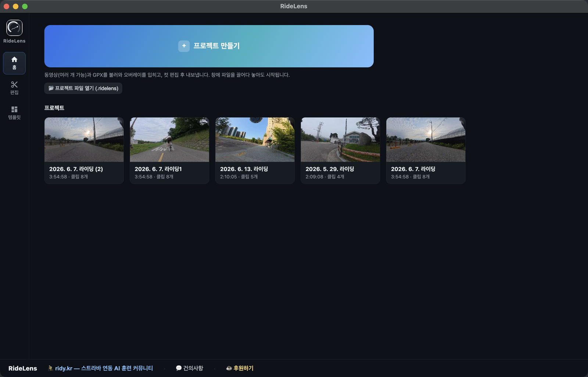Open the 건의사항 feedback link
This screenshot has width=588, height=377.
pos(190,368)
